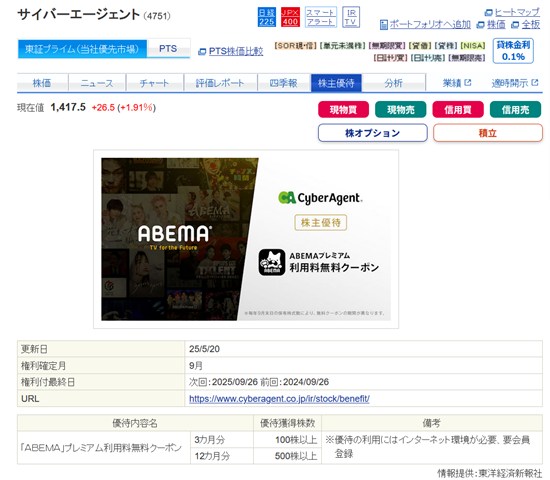The width and height of the screenshot is (550, 480).
Task: Open the 分析 tab
Action: (x=394, y=83)
